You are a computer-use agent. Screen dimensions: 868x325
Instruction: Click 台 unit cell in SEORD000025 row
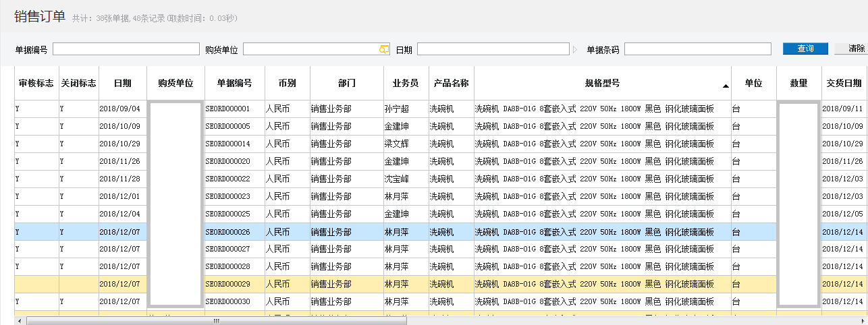click(753, 214)
